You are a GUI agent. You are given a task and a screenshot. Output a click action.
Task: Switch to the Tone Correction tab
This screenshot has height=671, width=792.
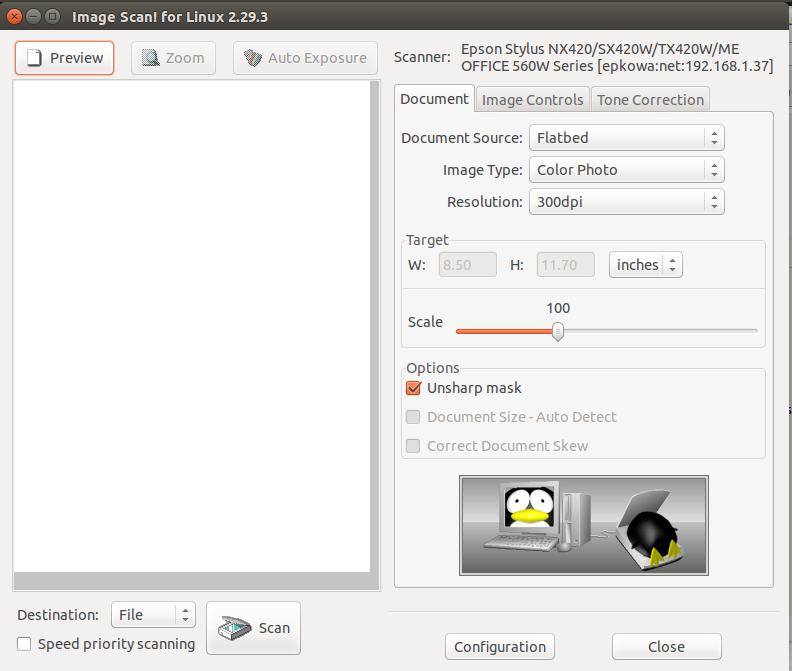pyautogui.click(x=650, y=100)
